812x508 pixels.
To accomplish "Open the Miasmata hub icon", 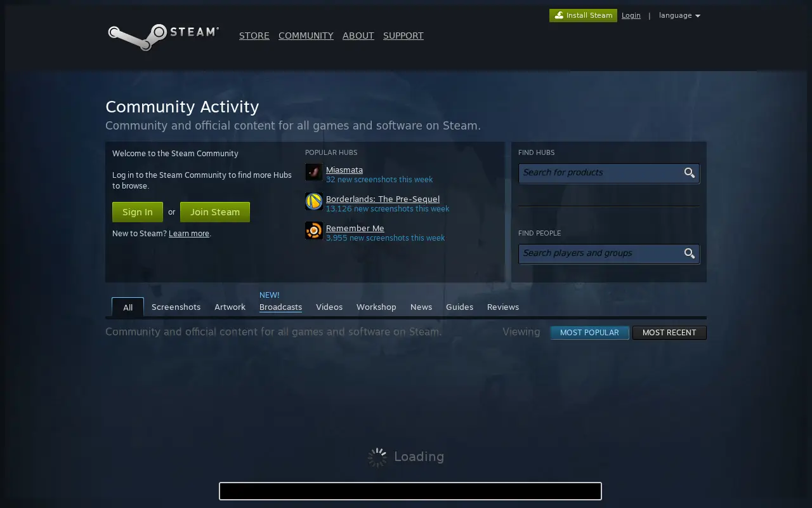I will [x=314, y=173].
